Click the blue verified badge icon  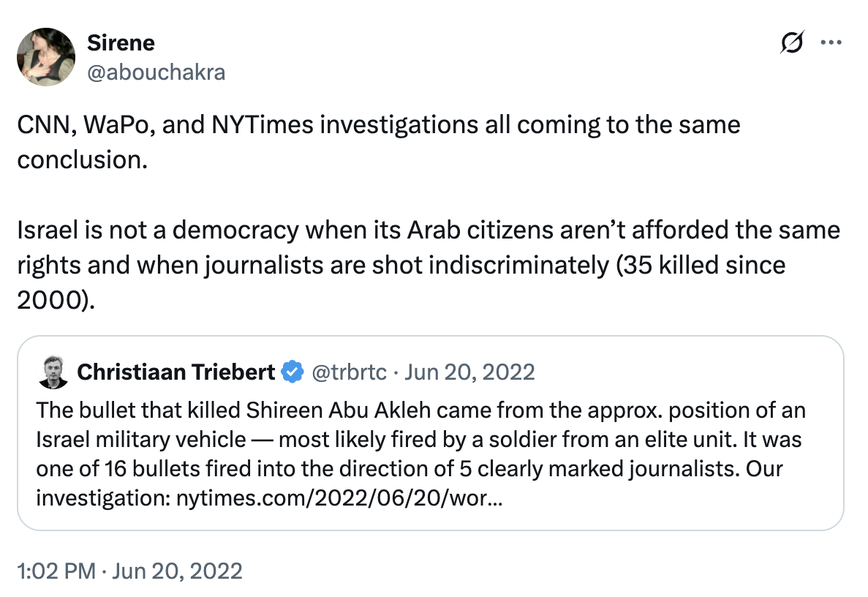[293, 372]
